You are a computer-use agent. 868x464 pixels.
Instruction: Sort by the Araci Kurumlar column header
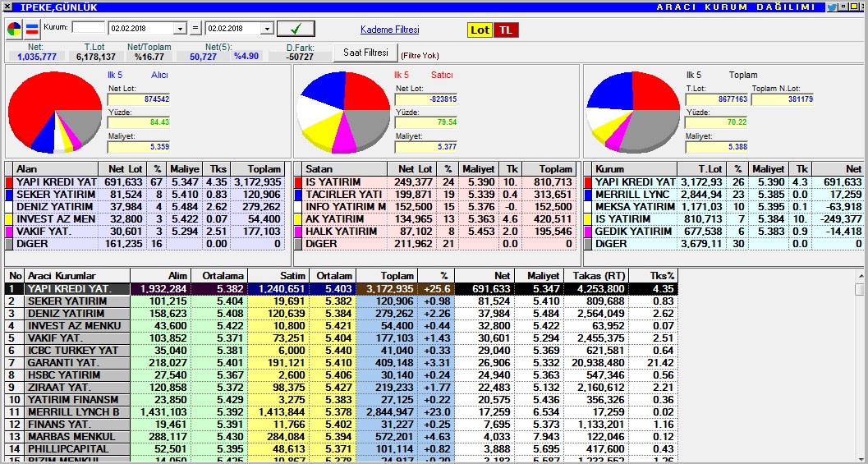(77, 276)
